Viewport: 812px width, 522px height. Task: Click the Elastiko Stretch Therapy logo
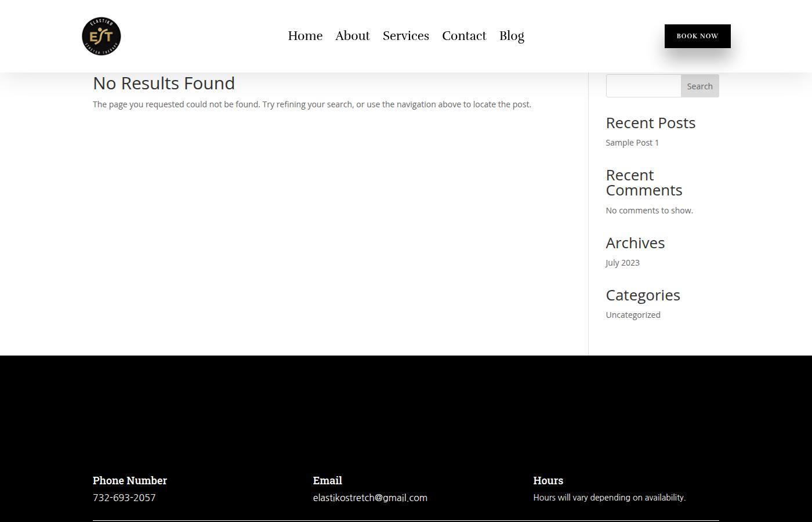(x=101, y=36)
